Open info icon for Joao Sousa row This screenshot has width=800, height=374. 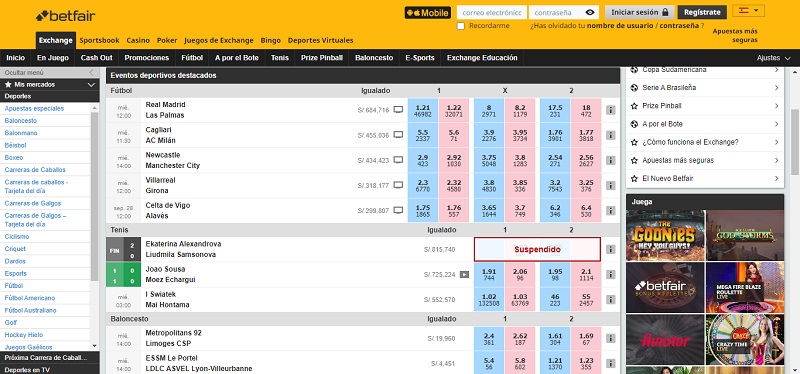[x=611, y=275]
